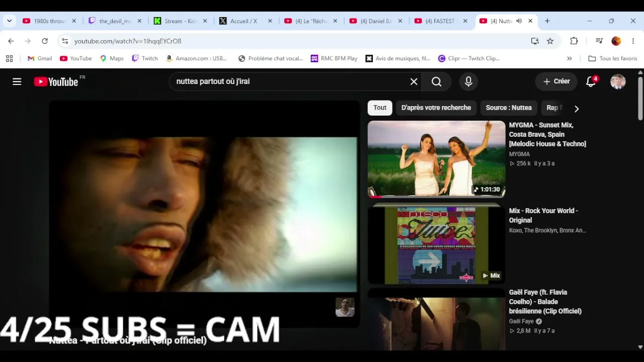Image resolution: width=644 pixels, height=362 pixels.
Task: Open the Rock Your World mix thumbnail
Action: 436,245
